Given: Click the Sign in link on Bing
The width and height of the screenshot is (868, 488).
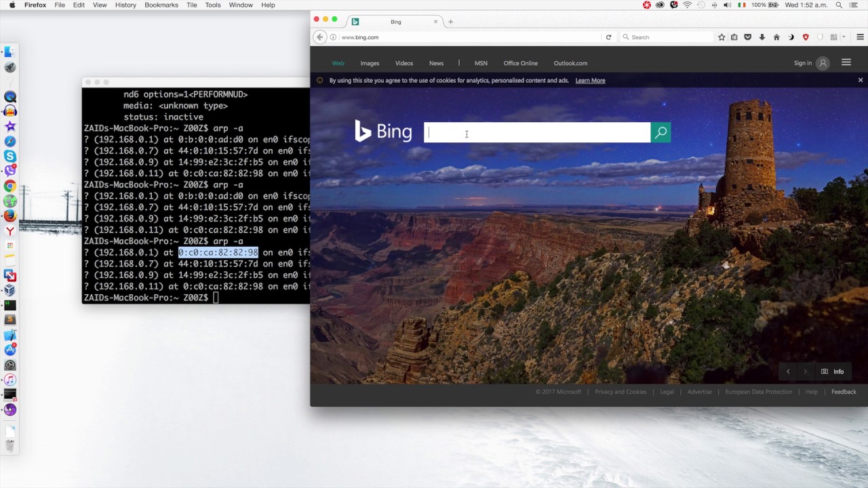Looking at the screenshot, I should click(803, 63).
